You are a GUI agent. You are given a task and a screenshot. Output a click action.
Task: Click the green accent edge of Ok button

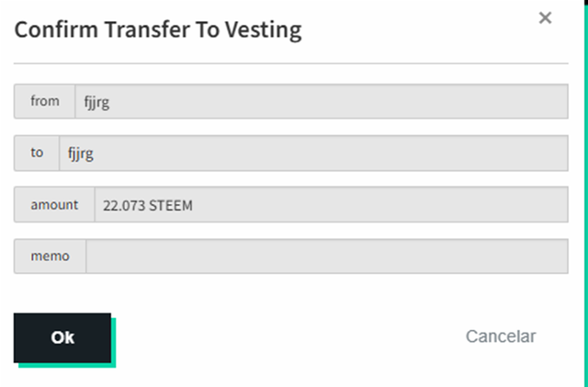tap(114, 342)
